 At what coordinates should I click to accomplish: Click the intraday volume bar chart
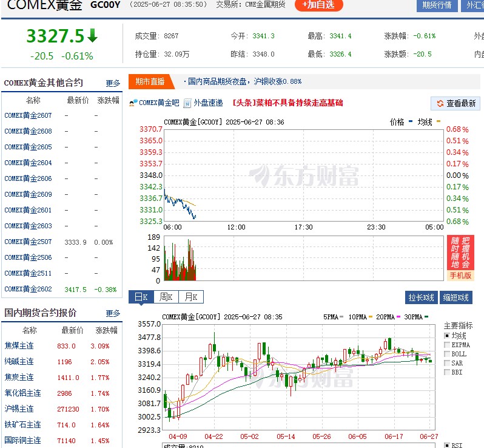(x=304, y=258)
